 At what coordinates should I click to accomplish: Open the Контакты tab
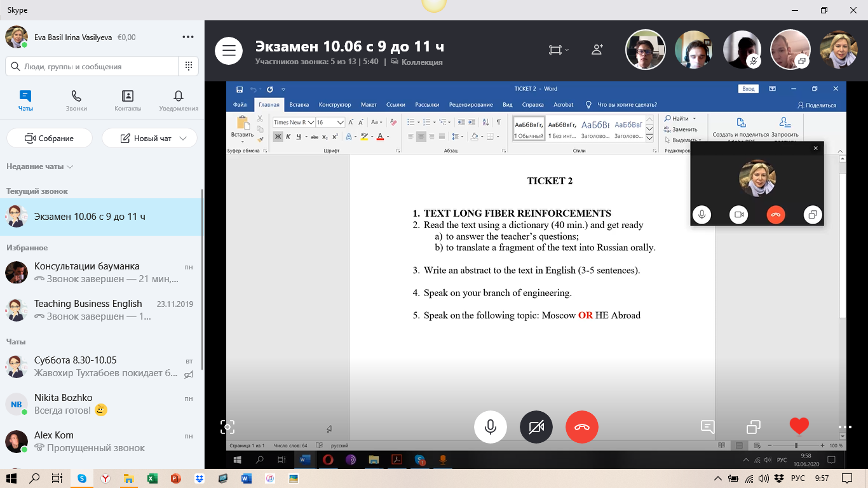127,100
